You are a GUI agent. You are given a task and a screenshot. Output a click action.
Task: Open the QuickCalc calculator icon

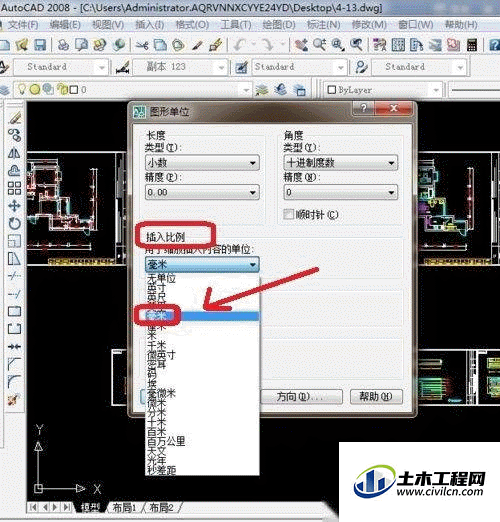[471, 45]
